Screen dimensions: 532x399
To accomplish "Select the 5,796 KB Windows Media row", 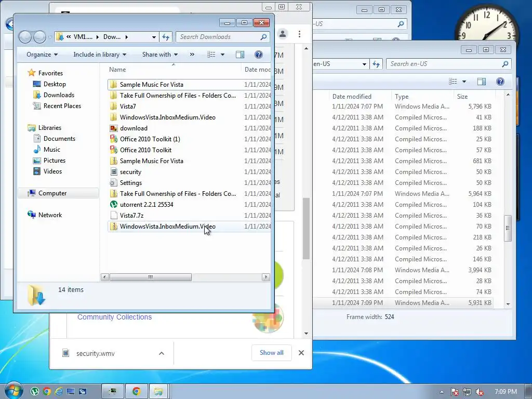I will coord(403,107).
